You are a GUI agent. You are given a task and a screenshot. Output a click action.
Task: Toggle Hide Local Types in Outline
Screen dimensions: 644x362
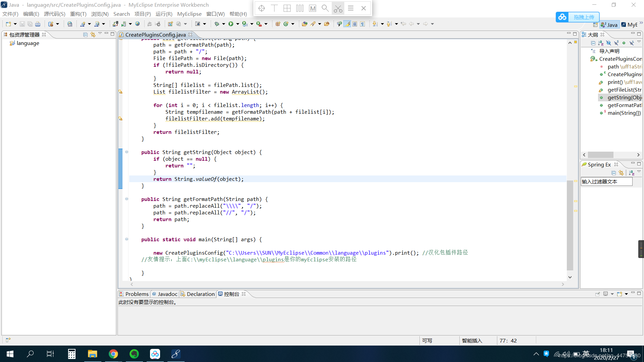point(632,43)
